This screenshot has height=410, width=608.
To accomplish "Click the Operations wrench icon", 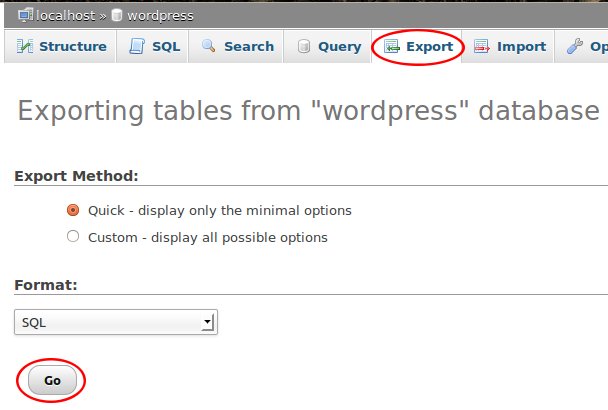I will (x=574, y=46).
